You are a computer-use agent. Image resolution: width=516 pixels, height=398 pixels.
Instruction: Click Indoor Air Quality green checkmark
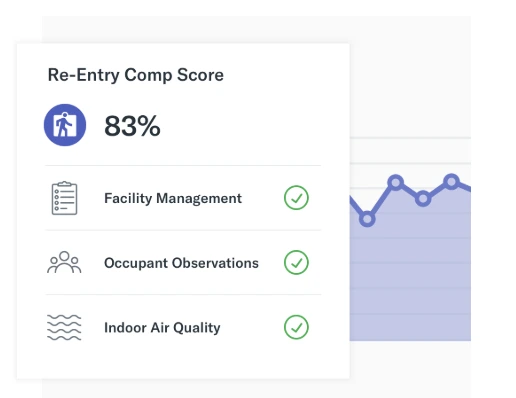click(296, 327)
